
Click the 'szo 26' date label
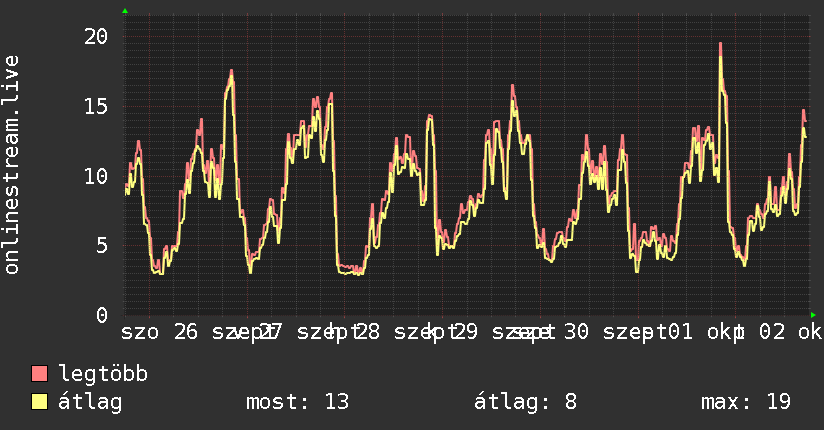pyautogui.click(x=159, y=332)
